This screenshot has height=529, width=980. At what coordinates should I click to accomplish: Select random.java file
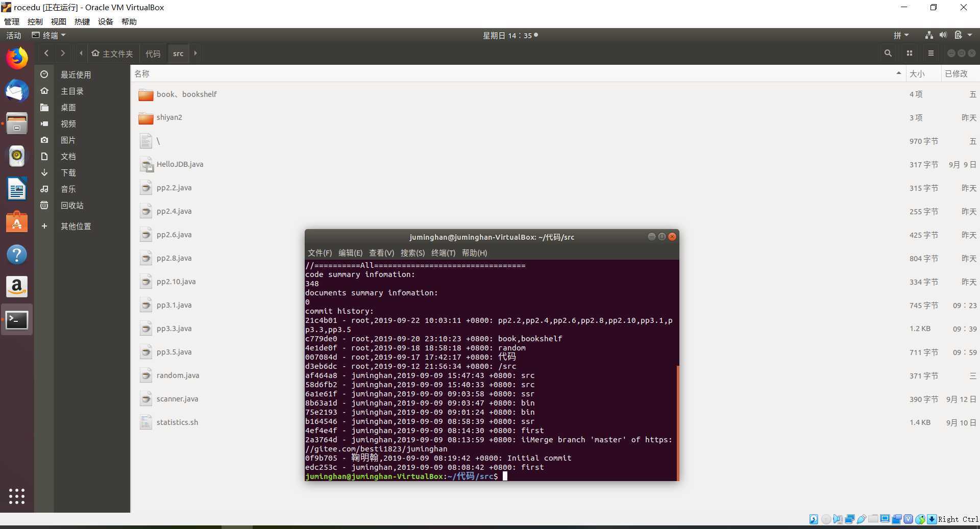pos(178,375)
